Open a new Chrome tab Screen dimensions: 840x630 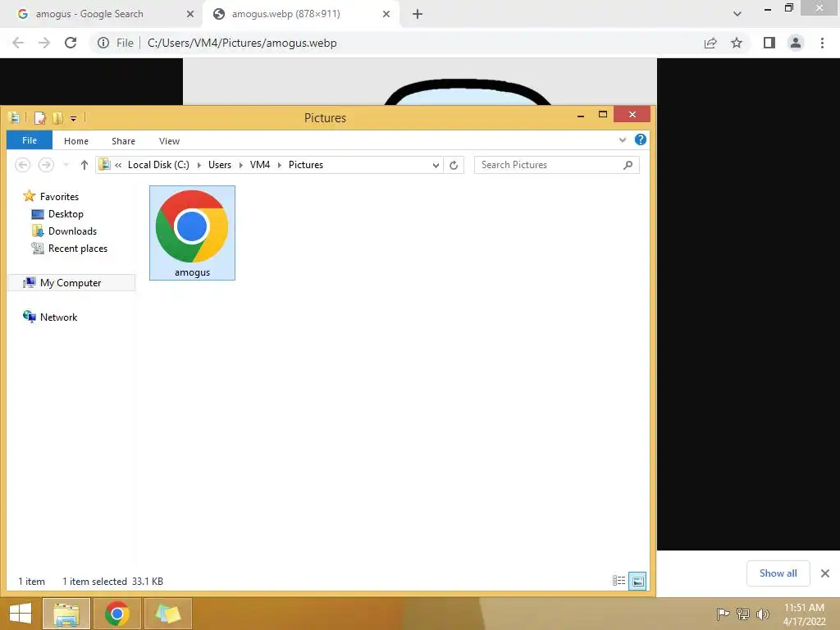(418, 14)
